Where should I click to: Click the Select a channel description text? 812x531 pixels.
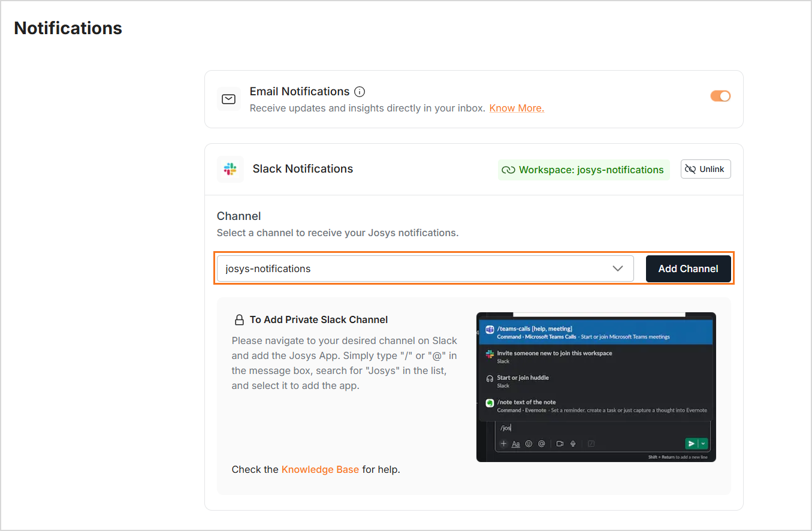(x=337, y=233)
